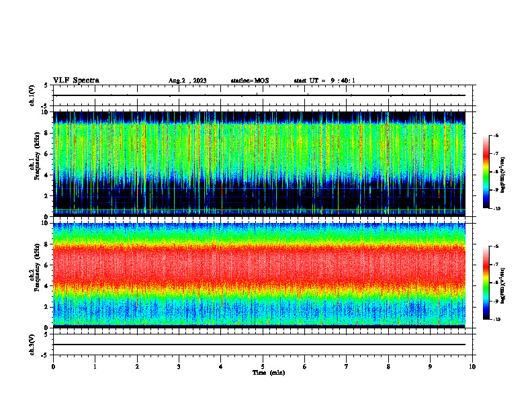This screenshot has width=532, height=411.
Task: Click time-axis tick label "3"
Action: [179, 367]
